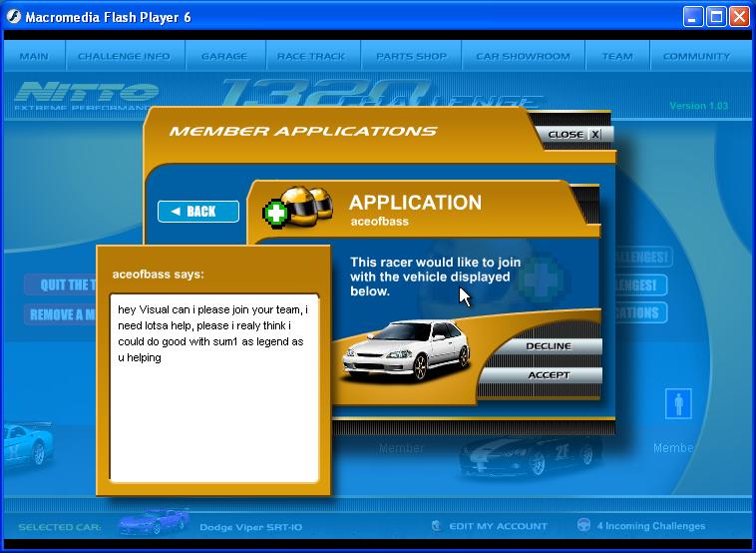756x553 pixels.
Task: Click the BACK button
Action: pos(198,212)
